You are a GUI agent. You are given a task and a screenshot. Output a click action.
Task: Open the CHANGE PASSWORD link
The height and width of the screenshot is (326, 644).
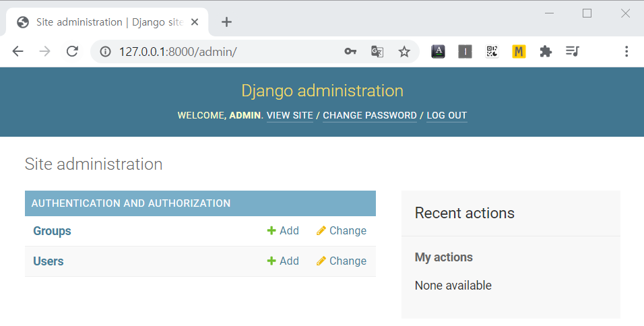pyautogui.click(x=370, y=115)
